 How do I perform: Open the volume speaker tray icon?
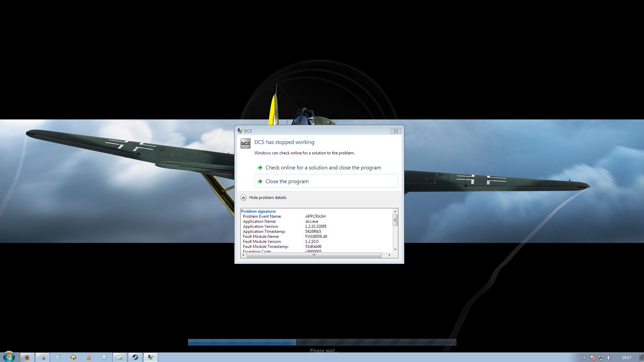[609, 358]
